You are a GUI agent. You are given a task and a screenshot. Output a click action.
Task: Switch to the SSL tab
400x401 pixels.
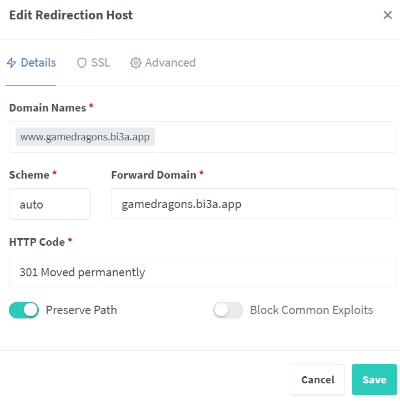[93, 63]
